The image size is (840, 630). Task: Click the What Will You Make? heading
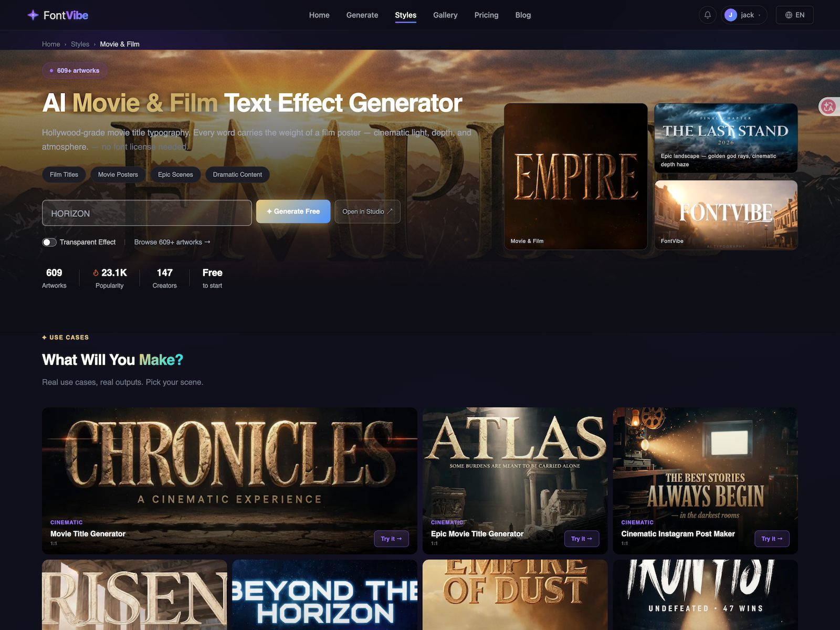pos(112,360)
